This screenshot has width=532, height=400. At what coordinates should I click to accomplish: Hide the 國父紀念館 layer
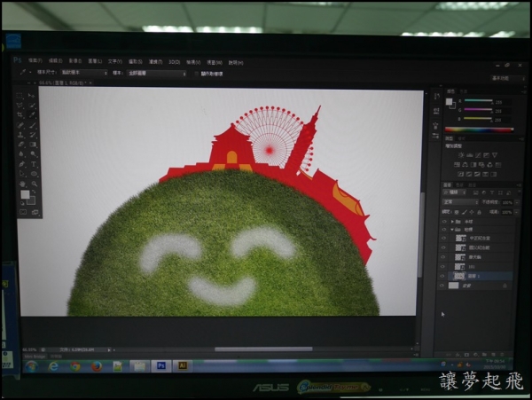[x=443, y=247]
